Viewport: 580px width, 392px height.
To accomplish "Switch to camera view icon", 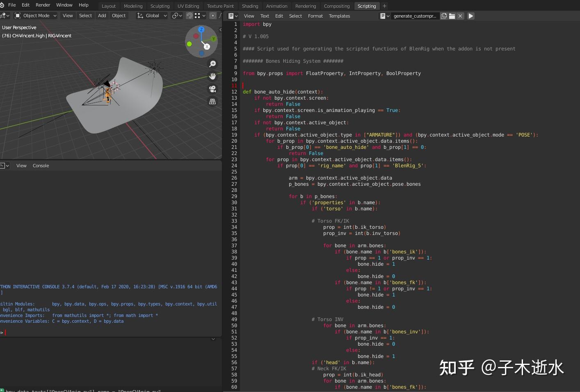I will click(x=212, y=89).
